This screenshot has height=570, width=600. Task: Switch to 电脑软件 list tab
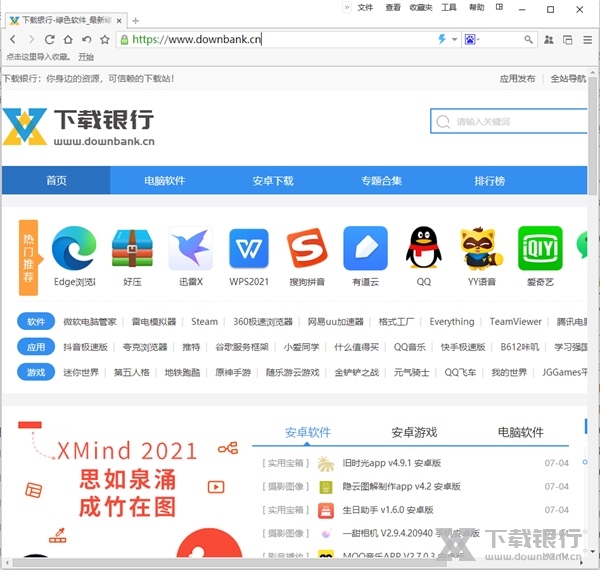coord(520,432)
